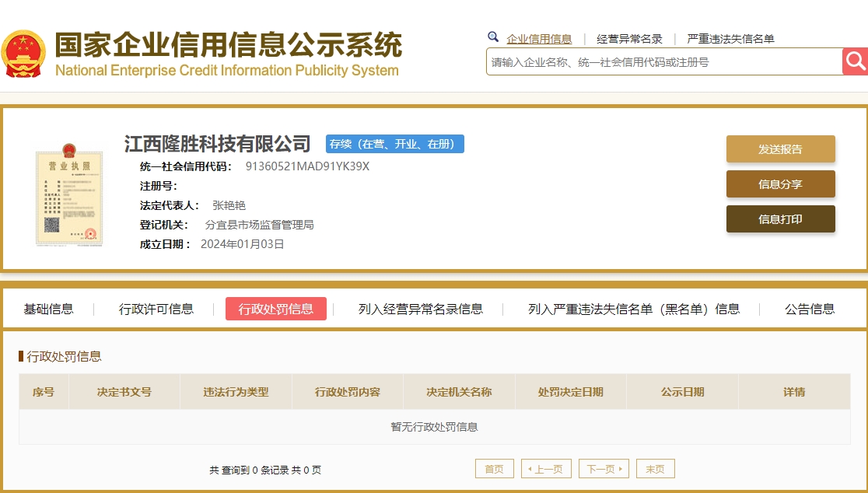Click the national emblem logo
The width and height of the screenshot is (868, 493).
pyautogui.click(x=23, y=54)
